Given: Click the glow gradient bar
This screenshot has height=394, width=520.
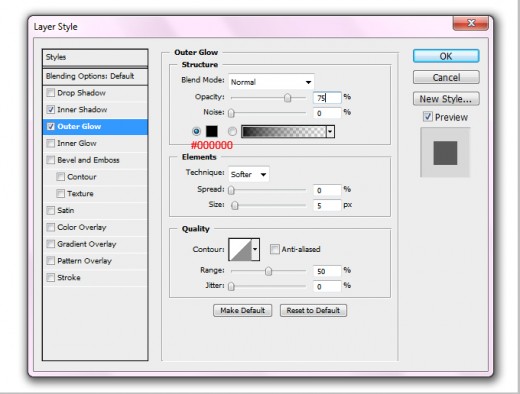Looking at the screenshot, I should [284, 132].
